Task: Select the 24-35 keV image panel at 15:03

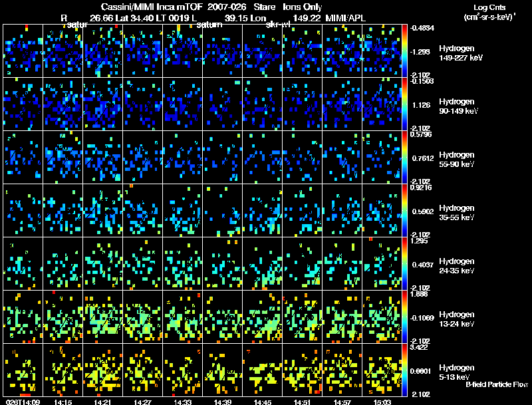Action: 382,263
